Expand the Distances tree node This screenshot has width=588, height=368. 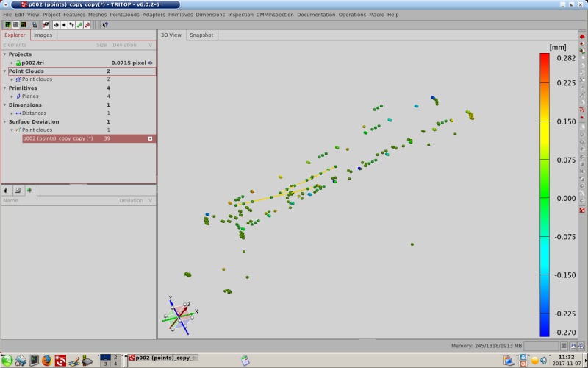click(11, 113)
